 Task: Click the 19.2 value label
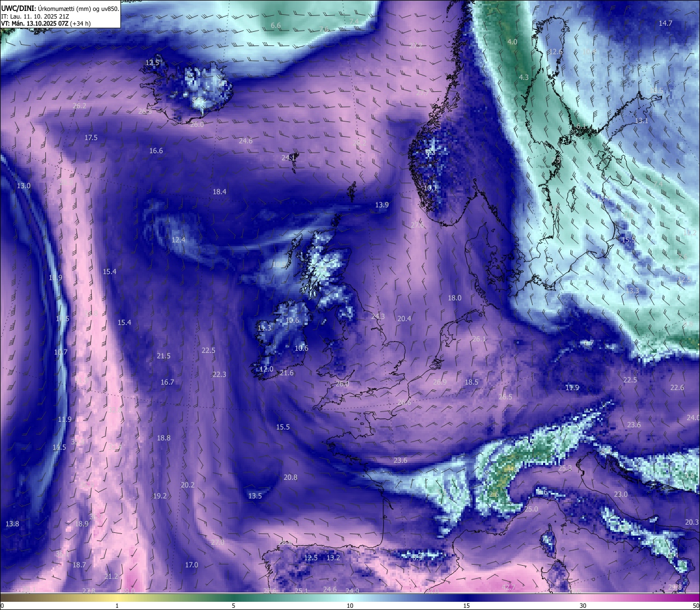pyautogui.click(x=160, y=496)
